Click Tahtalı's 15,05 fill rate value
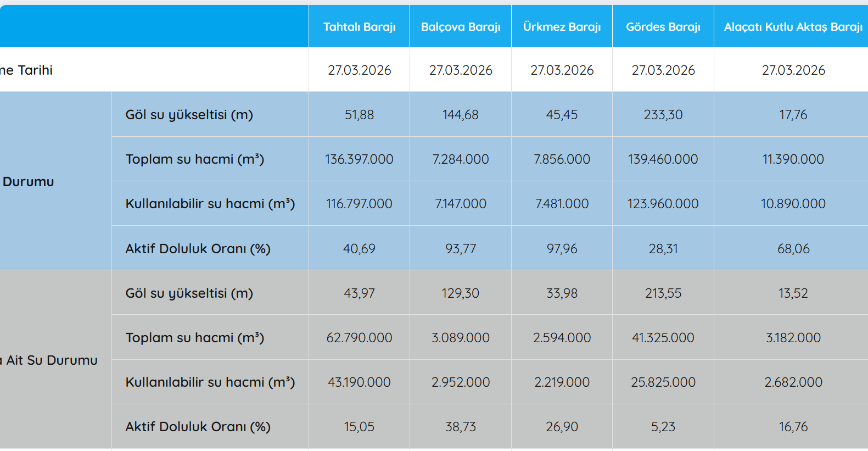 (359, 427)
